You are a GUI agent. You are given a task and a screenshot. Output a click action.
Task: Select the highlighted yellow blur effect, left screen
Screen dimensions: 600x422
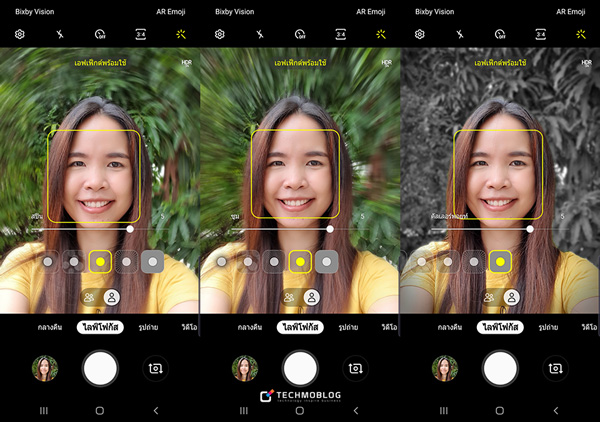99,262
